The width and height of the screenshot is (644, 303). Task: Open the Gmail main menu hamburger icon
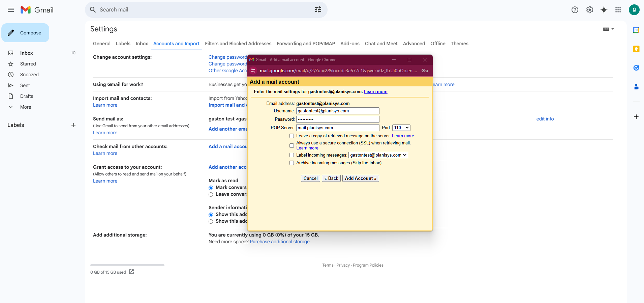[x=11, y=10]
